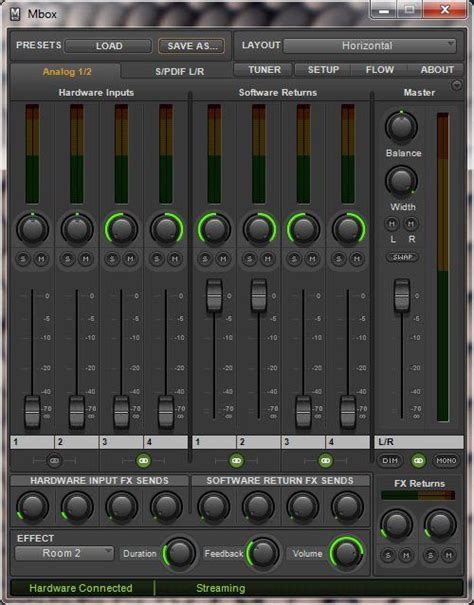This screenshot has width=474, height=605.
Task: Mute the Master left channel
Action: (x=392, y=223)
